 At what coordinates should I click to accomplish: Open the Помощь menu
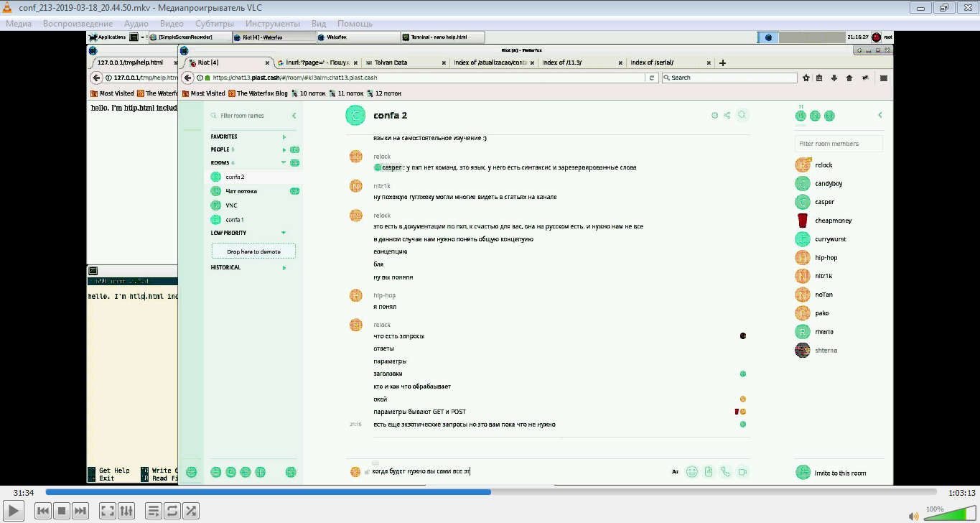point(355,24)
